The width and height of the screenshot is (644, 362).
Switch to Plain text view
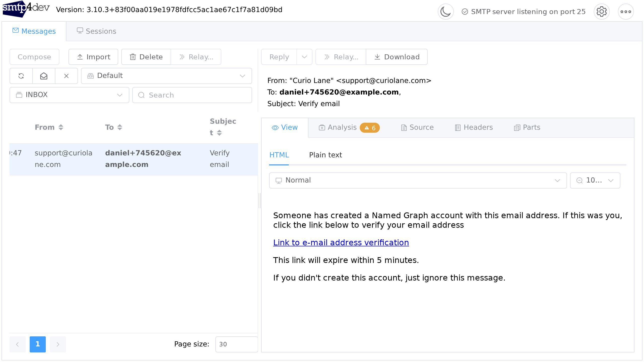pos(325,155)
